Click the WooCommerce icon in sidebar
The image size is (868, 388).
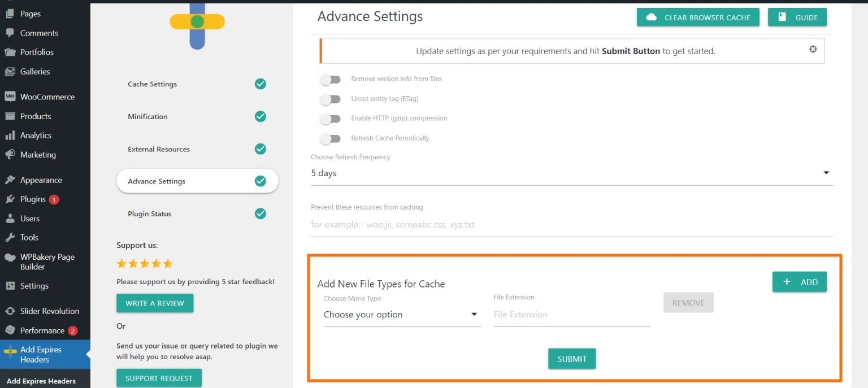10,97
